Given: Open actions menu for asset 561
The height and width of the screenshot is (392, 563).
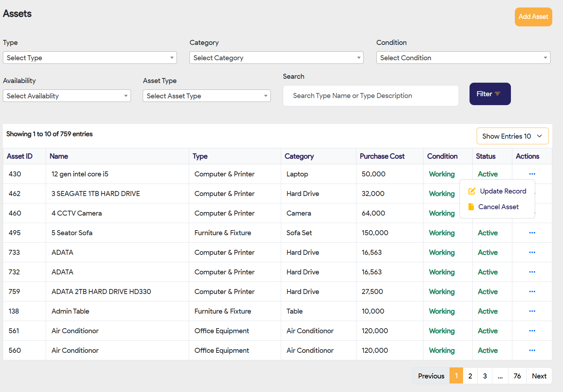Looking at the screenshot, I should click(532, 331).
